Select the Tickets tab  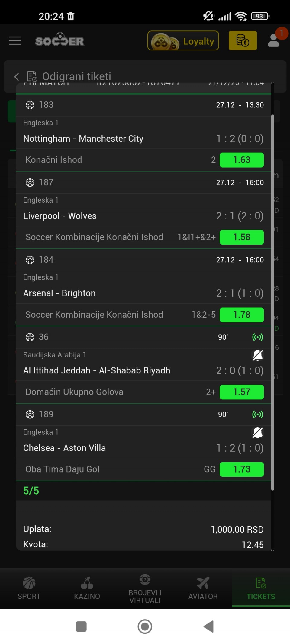[261, 588]
